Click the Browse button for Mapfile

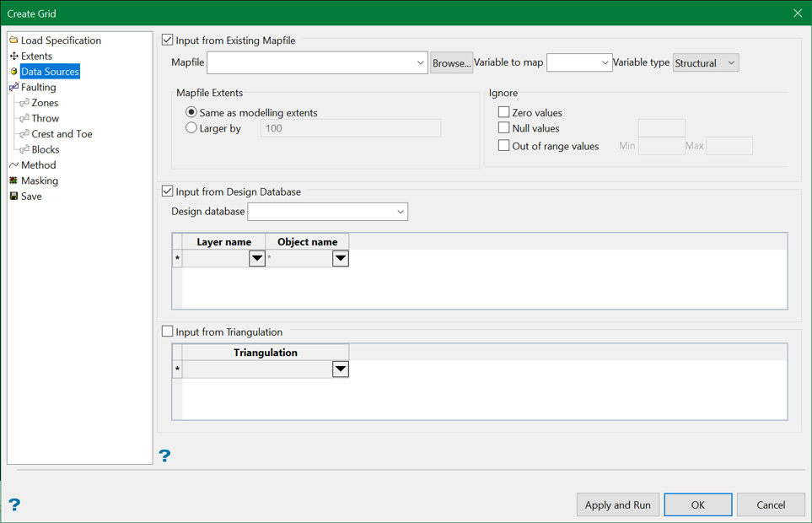[451, 62]
